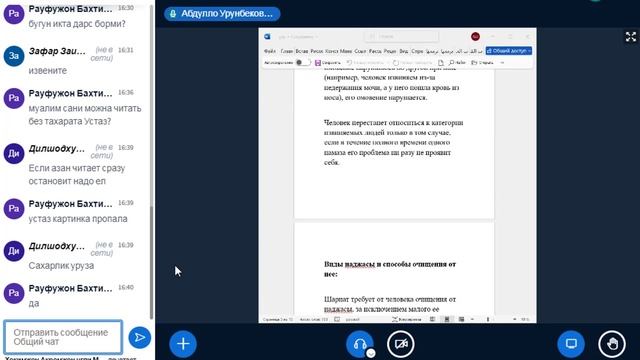
Task: Click the avatar beside 'да' message
Action: click(14, 293)
